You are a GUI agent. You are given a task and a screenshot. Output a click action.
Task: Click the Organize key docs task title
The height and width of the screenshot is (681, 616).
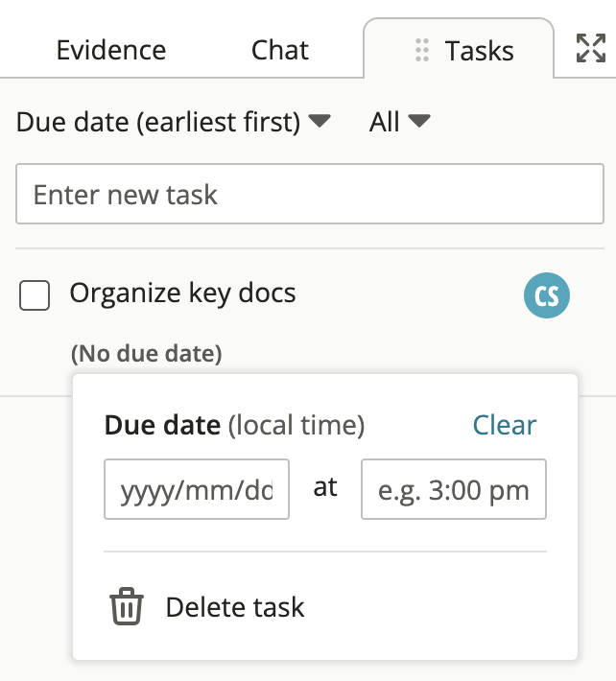pos(183,294)
